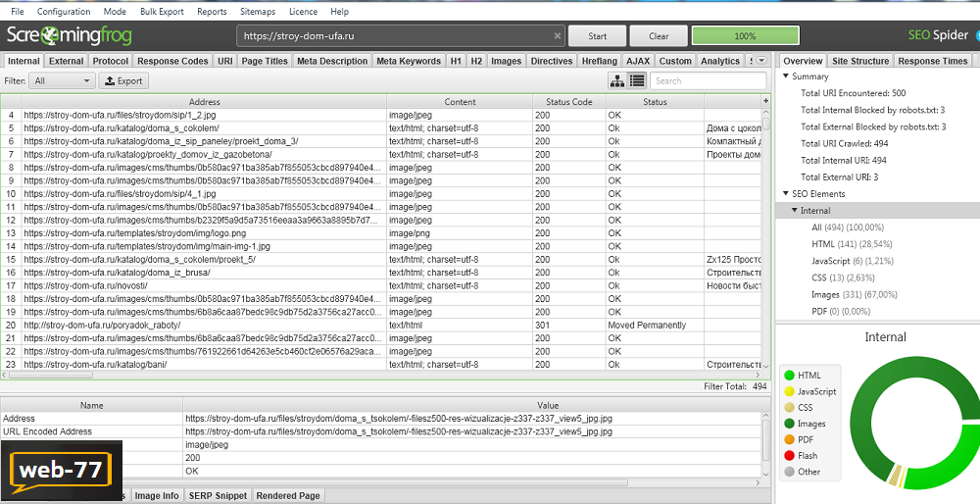Viewport: 980px width, 504px height.
Task: Select PDF (0) in the Internal tree
Action: point(841,312)
